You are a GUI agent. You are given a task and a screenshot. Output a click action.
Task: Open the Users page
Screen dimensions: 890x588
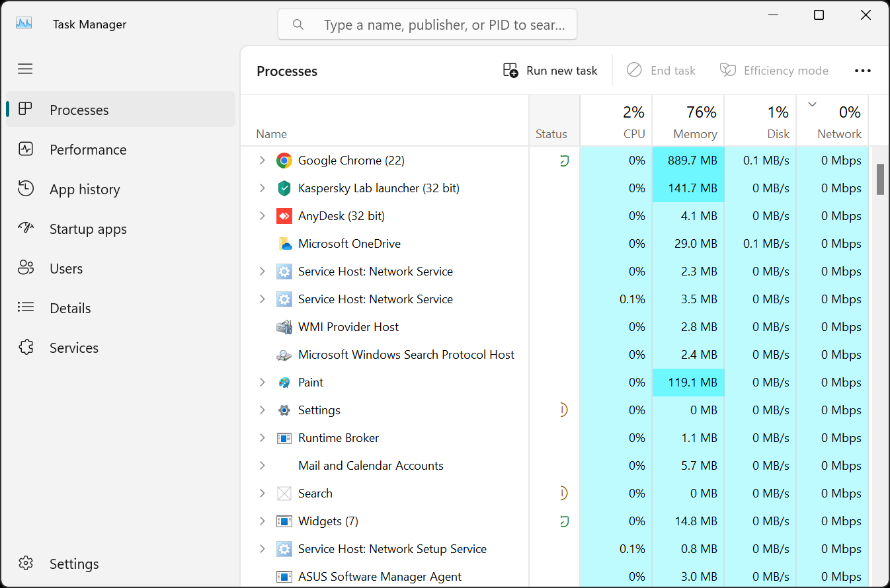pos(121,268)
